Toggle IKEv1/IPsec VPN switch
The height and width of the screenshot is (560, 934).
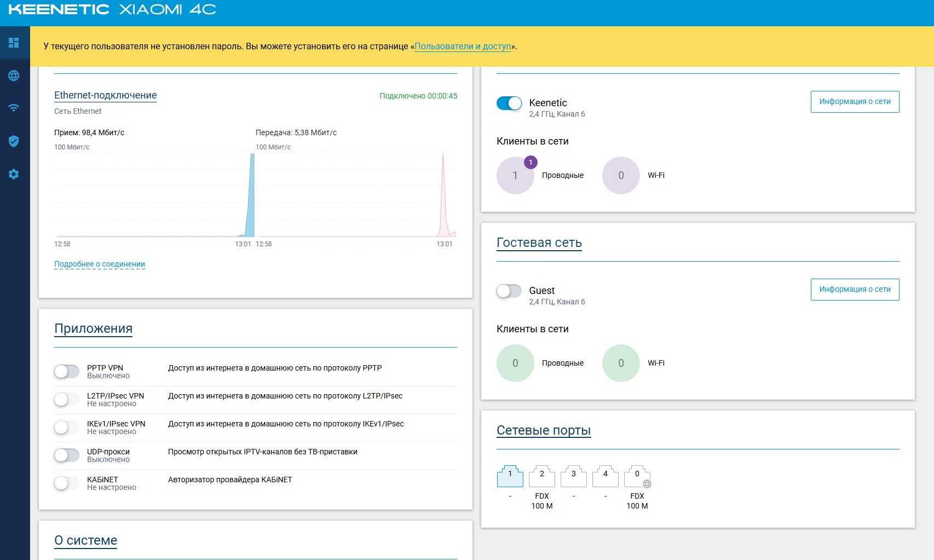(x=67, y=428)
